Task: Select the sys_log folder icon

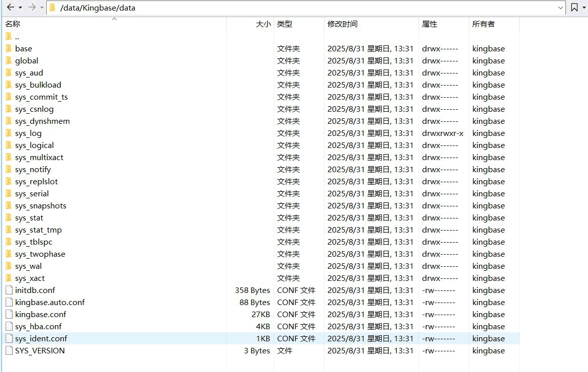Action: coord(9,133)
